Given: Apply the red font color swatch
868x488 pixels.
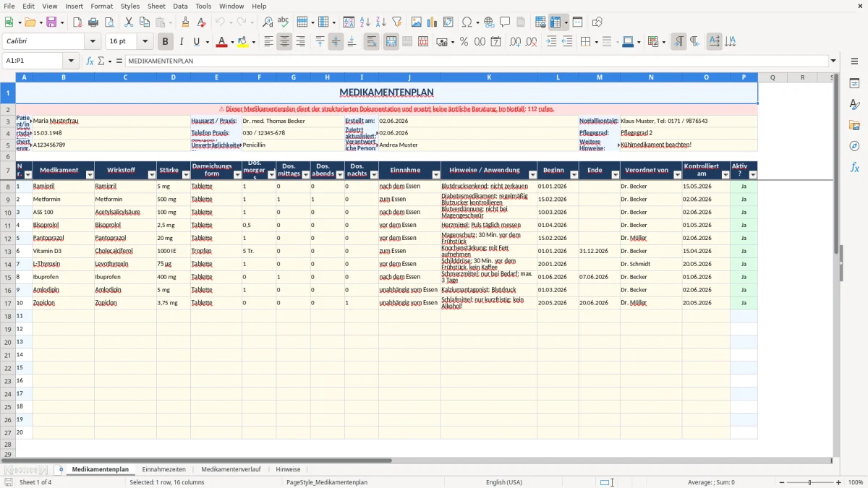Looking at the screenshot, I should coord(221,42).
